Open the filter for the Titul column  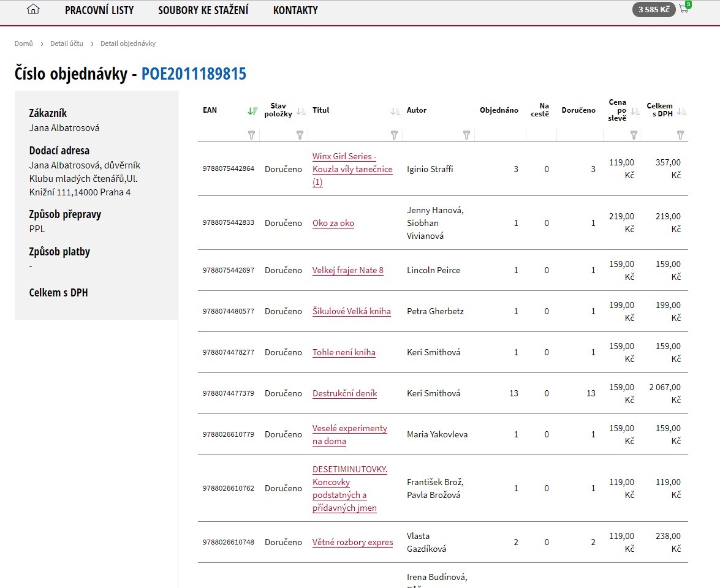(x=394, y=135)
